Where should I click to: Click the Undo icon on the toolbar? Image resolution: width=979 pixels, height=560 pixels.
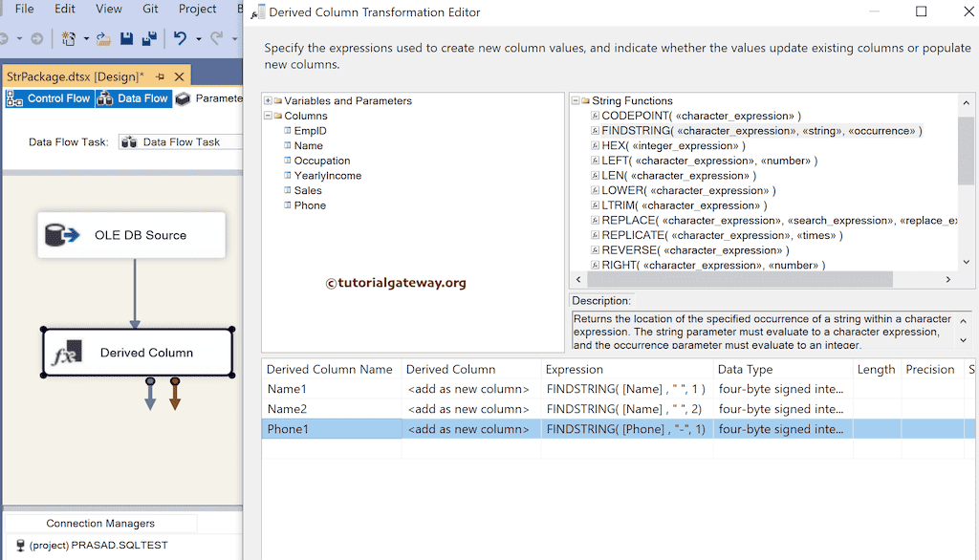[178, 38]
